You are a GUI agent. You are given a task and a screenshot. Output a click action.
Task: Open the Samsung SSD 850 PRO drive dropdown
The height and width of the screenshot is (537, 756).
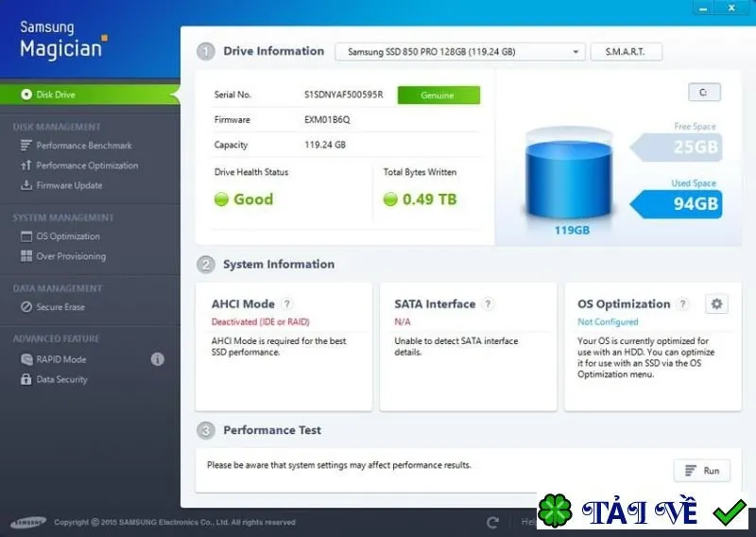(460, 52)
